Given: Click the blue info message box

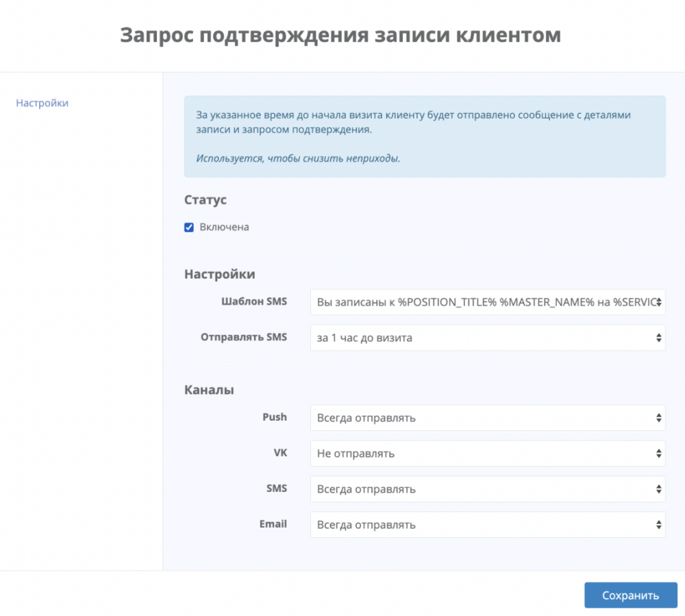Looking at the screenshot, I should click(x=424, y=136).
